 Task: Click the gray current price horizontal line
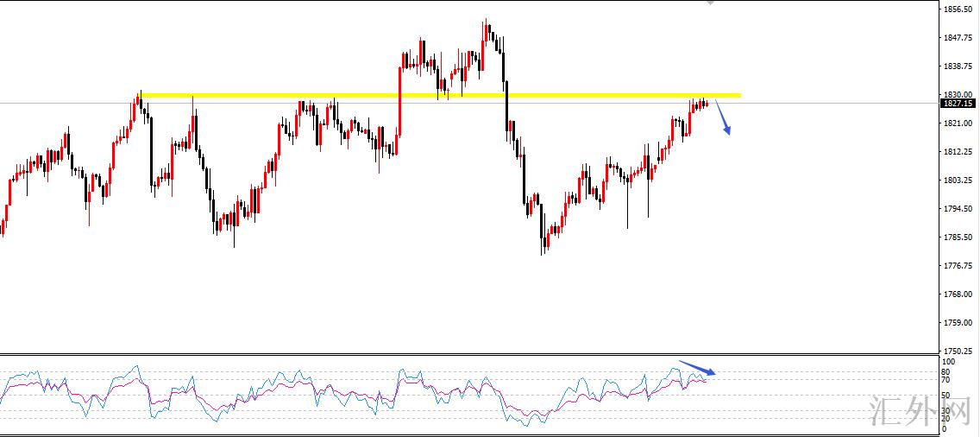[259, 103]
